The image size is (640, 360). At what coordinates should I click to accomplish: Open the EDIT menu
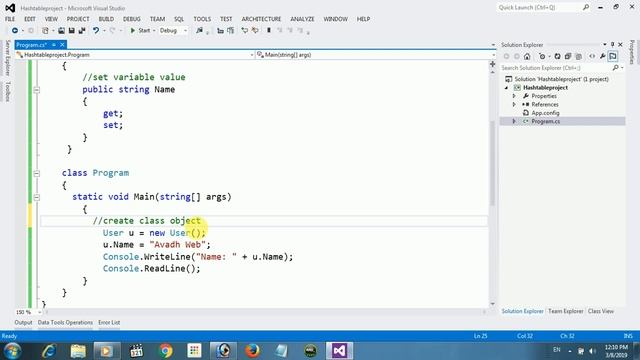coord(30,19)
